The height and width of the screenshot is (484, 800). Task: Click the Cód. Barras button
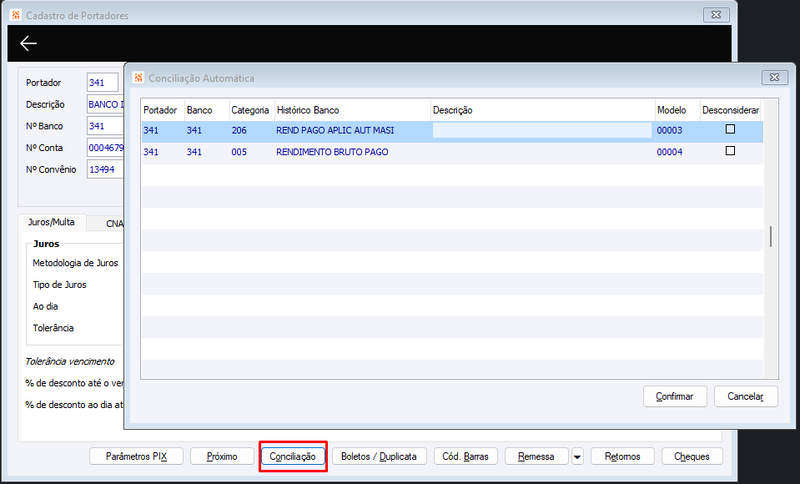465,456
